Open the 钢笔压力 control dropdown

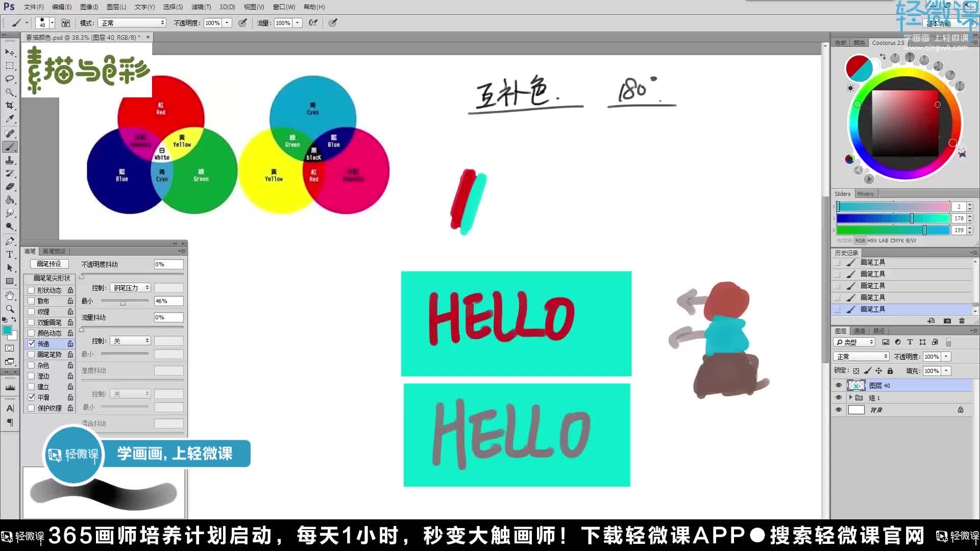(131, 288)
